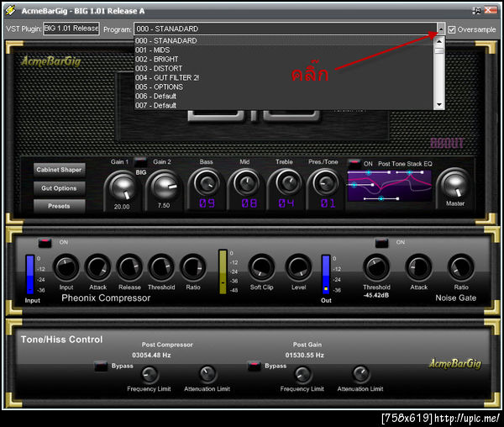Click Post Gain Attenuation Limit knob
This screenshot has width=504, height=427.
coord(360,373)
